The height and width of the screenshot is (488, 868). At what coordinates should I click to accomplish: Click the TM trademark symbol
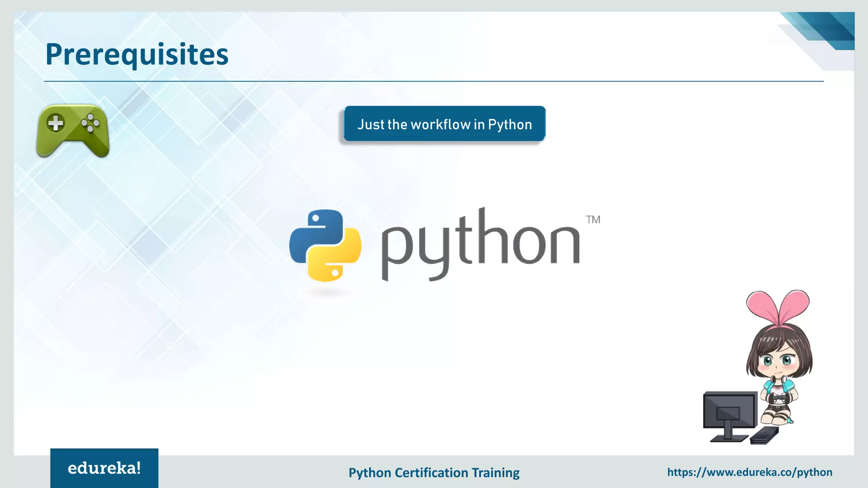[x=593, y=219]
